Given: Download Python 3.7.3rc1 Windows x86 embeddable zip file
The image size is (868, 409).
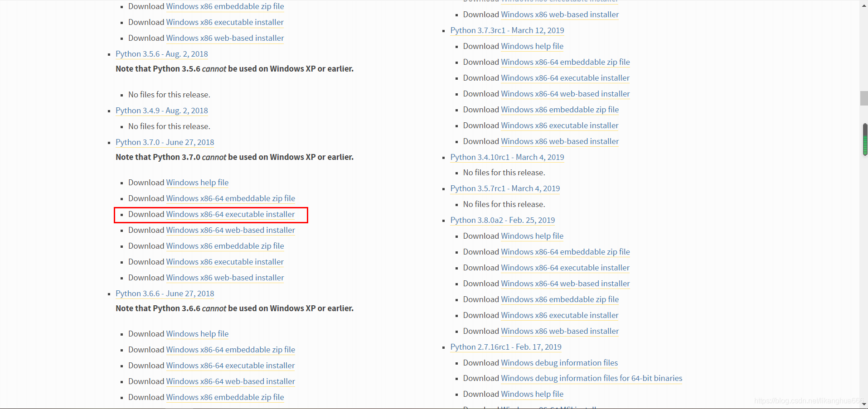Looking at the screenshot, I should tap(560, 110).
